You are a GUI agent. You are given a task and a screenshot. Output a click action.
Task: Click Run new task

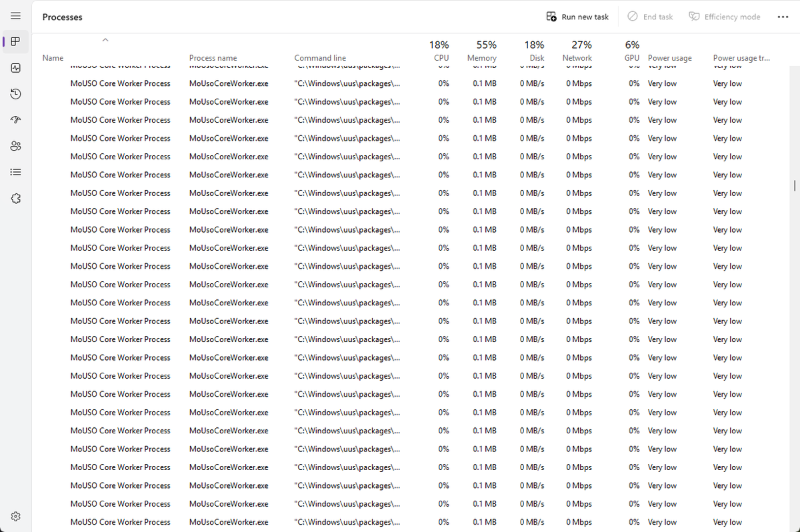pyautogui.click(x=577, y=17)
